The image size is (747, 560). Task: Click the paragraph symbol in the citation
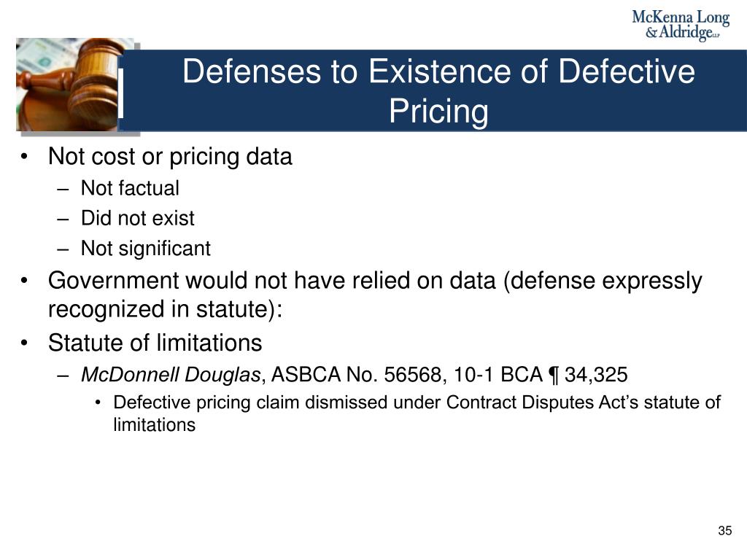click(x=554, y=376)
